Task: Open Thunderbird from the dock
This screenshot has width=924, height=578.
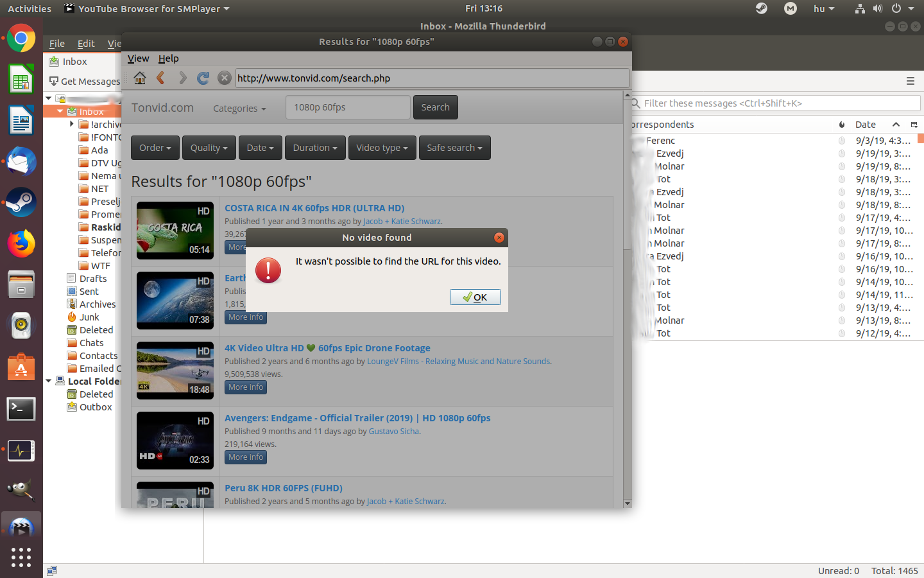Action: click(x=21, y=162)
